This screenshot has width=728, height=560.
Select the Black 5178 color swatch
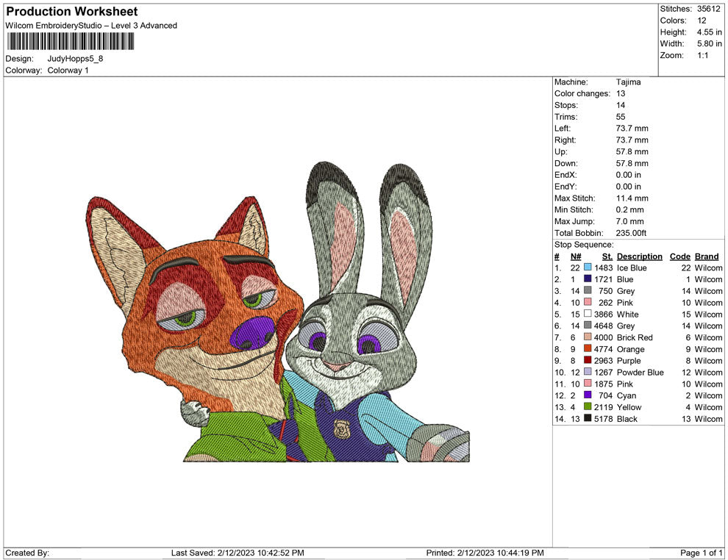[x=588, y=418]
